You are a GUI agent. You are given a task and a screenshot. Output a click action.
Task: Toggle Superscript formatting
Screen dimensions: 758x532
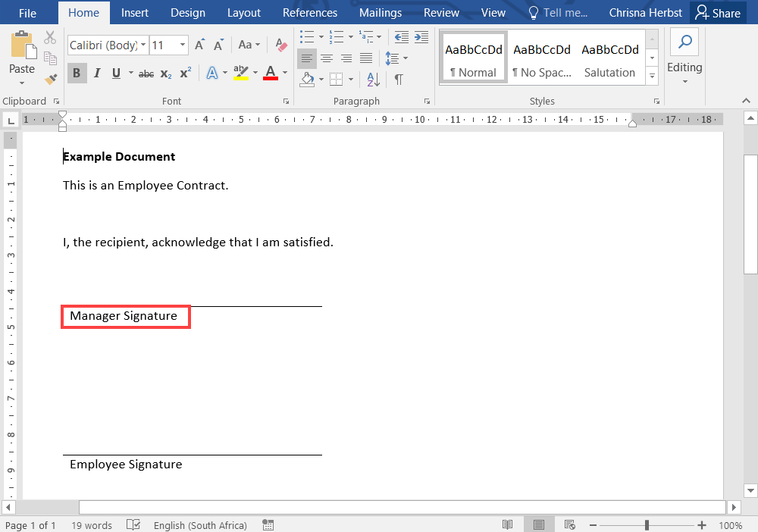[185, 74]
